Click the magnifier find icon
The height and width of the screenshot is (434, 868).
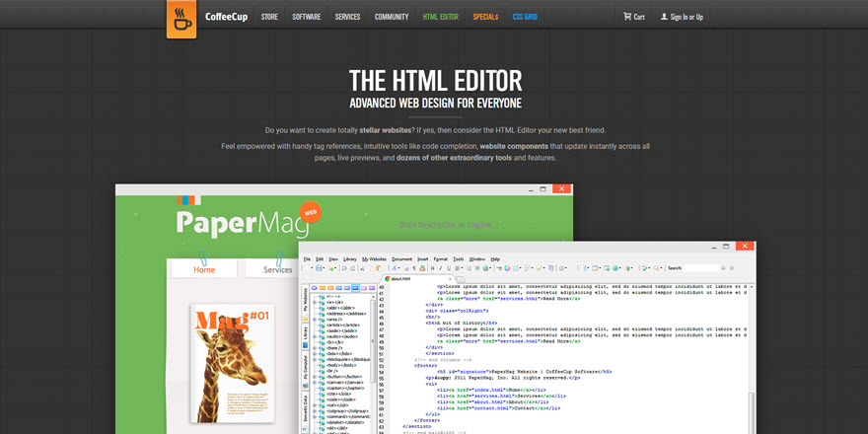tap(657, 268)
